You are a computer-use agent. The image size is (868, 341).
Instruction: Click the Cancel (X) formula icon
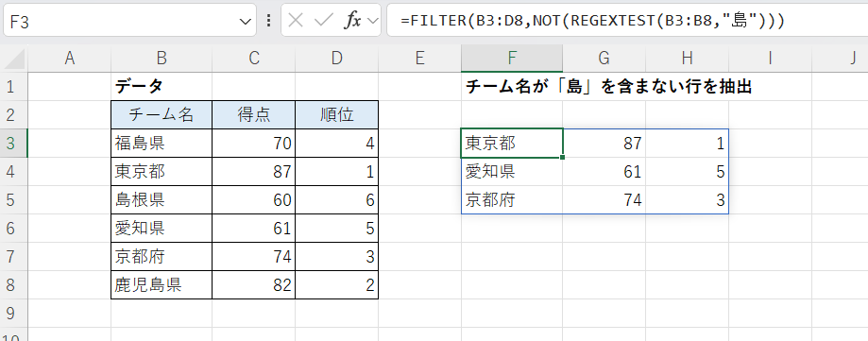point(297,21)
